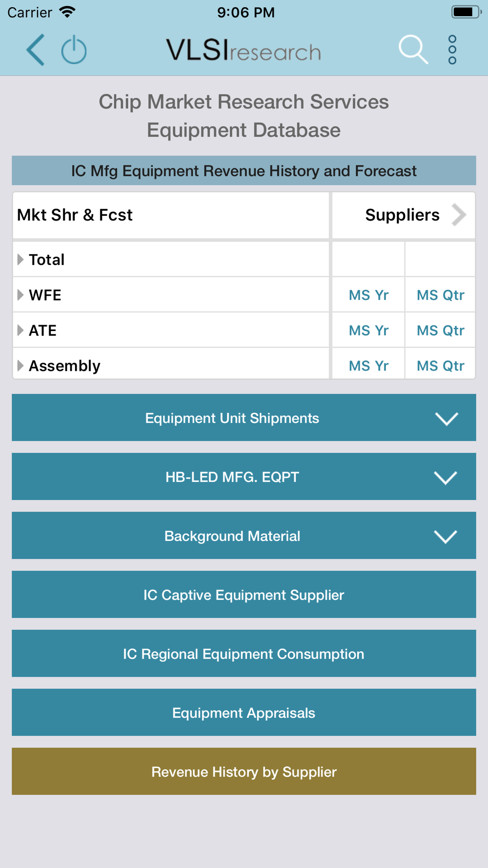
Task: Expand HB-LED MFG. EQPT section
Action: (x=244, y=476)
